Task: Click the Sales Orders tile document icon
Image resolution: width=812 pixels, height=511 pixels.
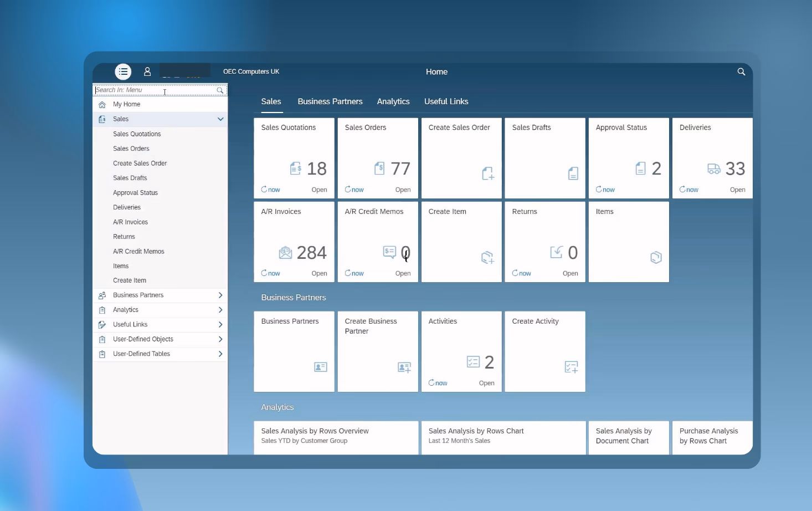Action: 379,168
